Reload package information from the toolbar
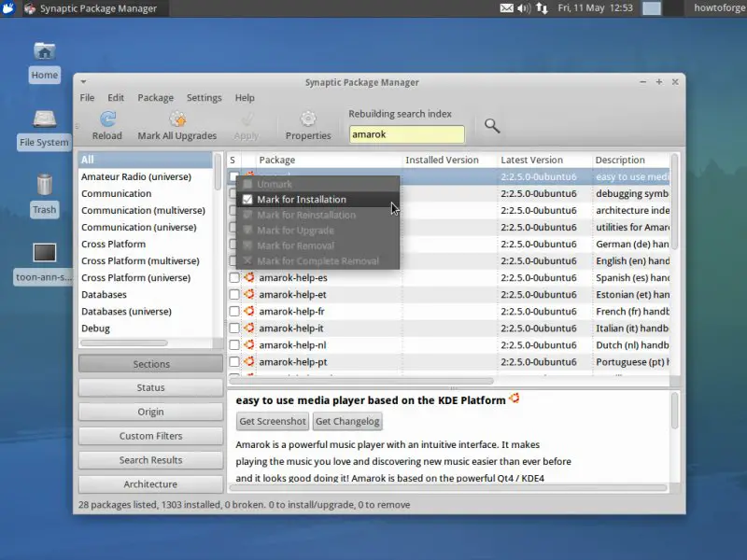This screenshot has width=747, height=560. tap(107, 126)
